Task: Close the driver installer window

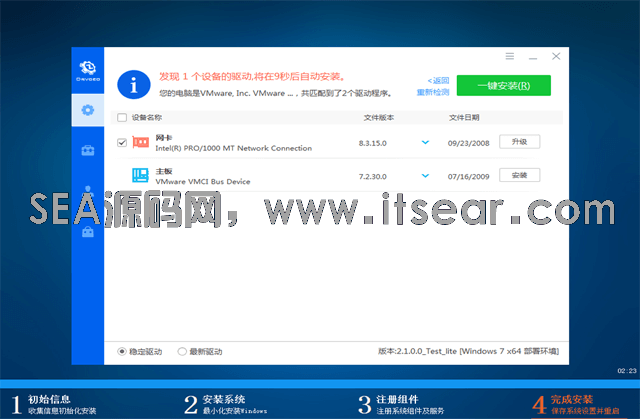Action: 556,56
